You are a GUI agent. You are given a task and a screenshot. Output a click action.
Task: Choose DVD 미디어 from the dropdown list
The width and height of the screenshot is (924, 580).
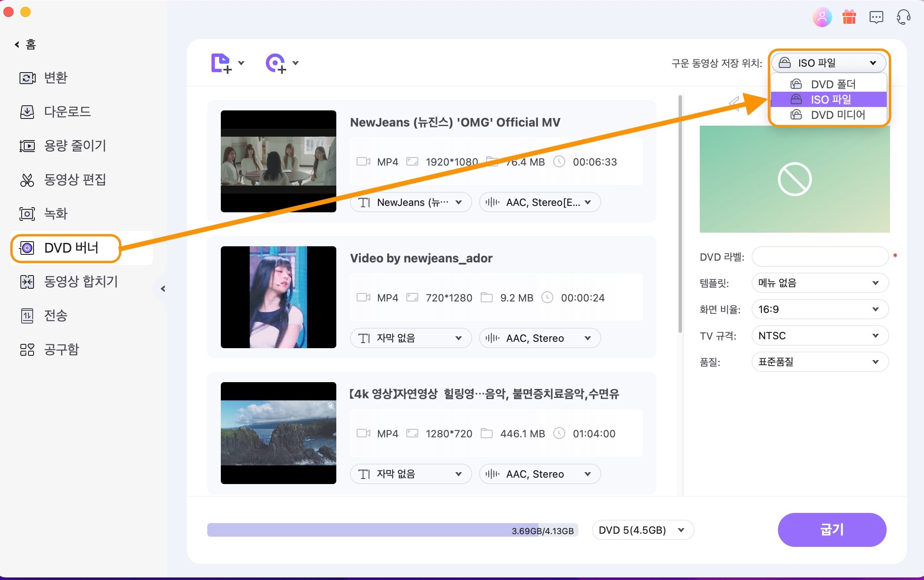click(828, 115)
